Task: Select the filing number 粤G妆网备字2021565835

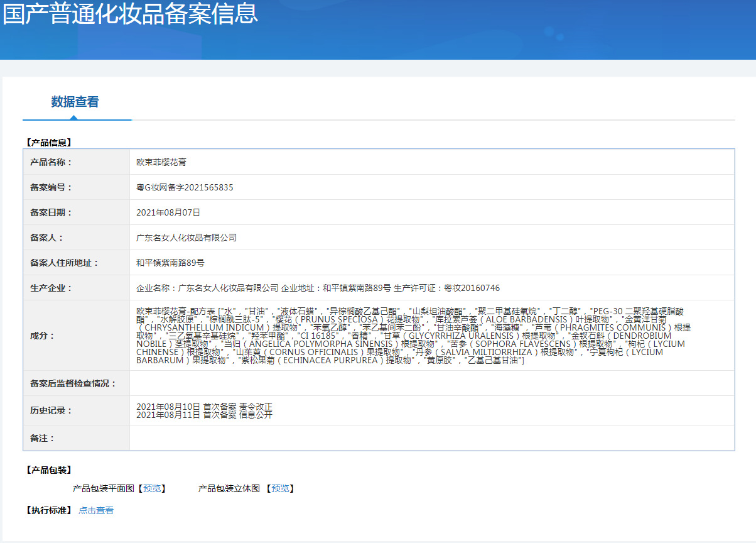Action: pyautogui.click(x=185, y=187)
